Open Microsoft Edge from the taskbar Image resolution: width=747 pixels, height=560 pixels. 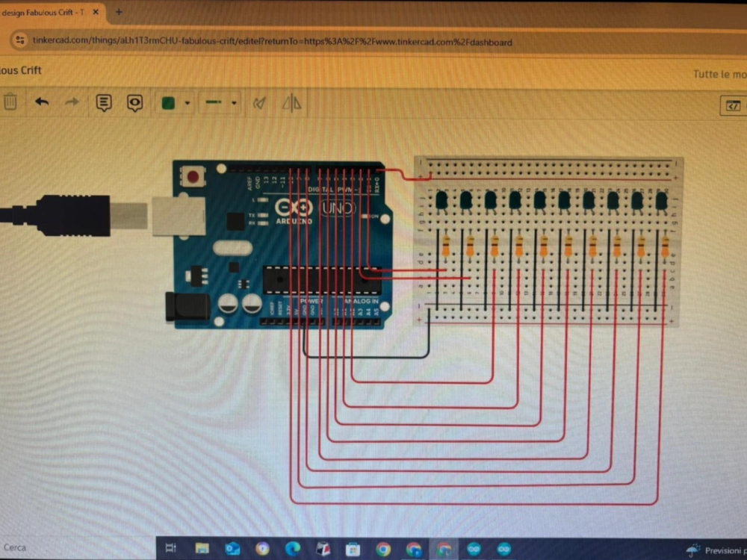pos(293,549)
